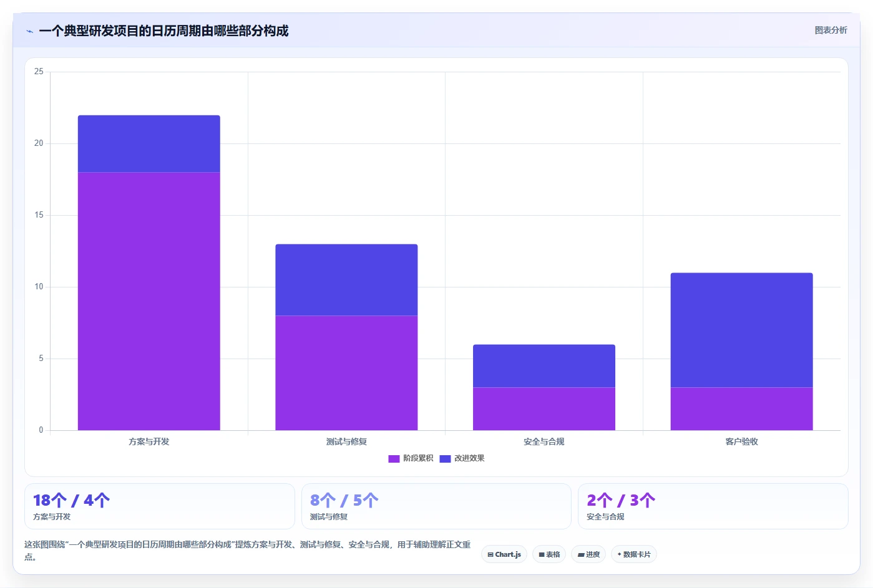Image resolution: width=873 pixels, height=588 pixels.
Task: Toggle the 改进效果 legend swatch
Action: [x=445, y=458]
